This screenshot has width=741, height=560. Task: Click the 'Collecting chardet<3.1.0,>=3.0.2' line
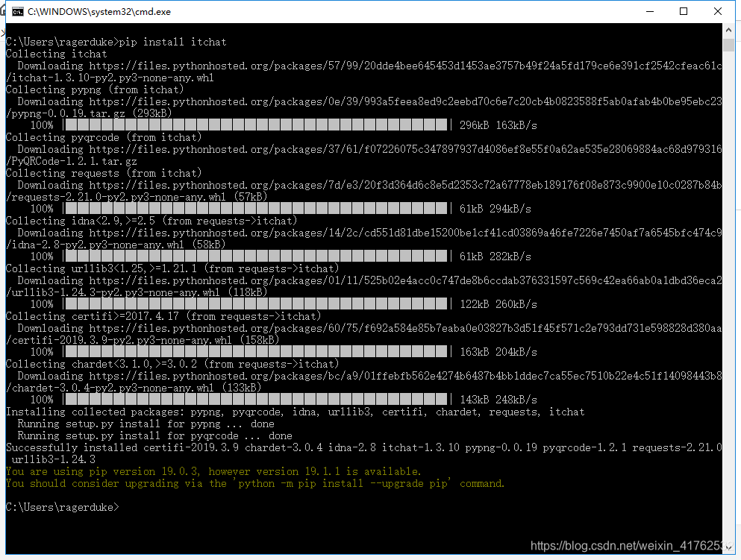(172, 364)
